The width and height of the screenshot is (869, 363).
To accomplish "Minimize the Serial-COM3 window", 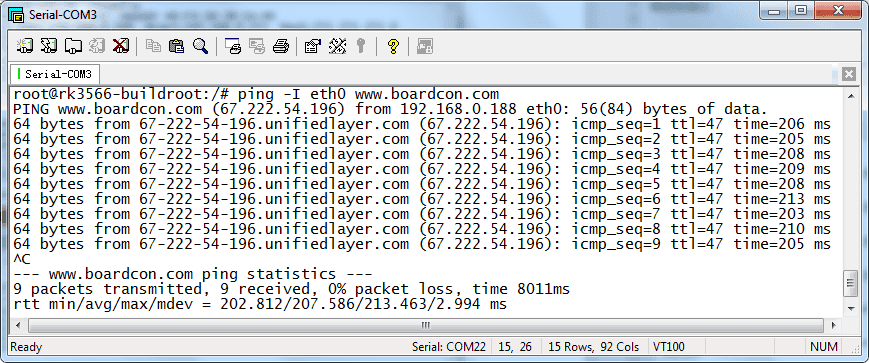I will 774,12.
